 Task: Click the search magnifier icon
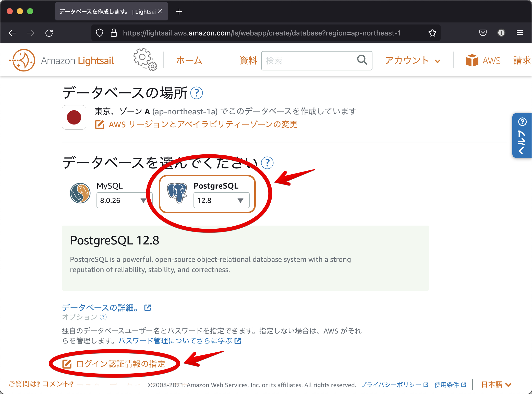pos(362,60)
